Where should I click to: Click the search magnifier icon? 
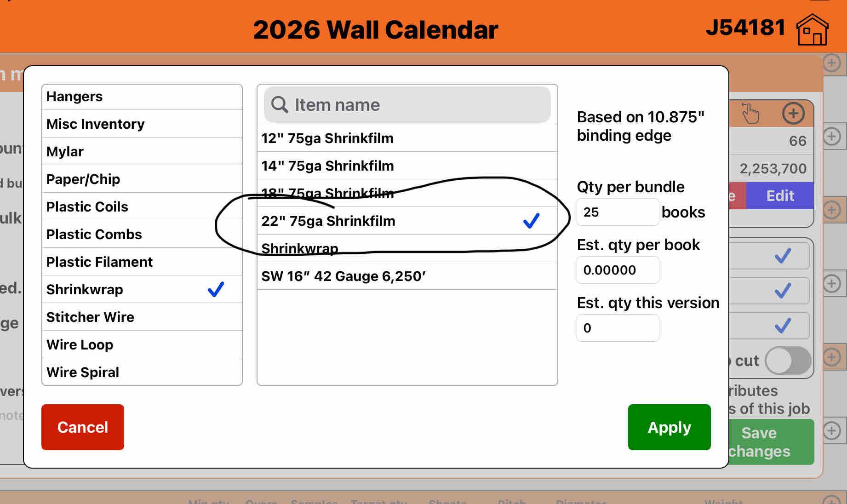[x=279, y=105]
